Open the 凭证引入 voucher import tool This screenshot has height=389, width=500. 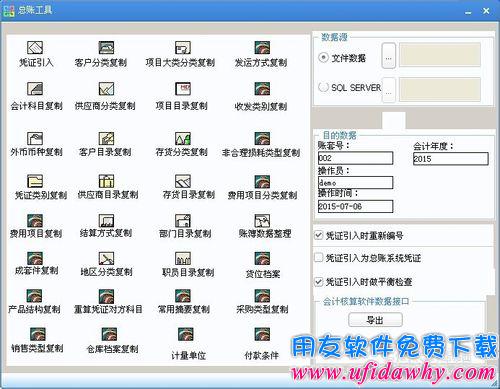[35, 48]
